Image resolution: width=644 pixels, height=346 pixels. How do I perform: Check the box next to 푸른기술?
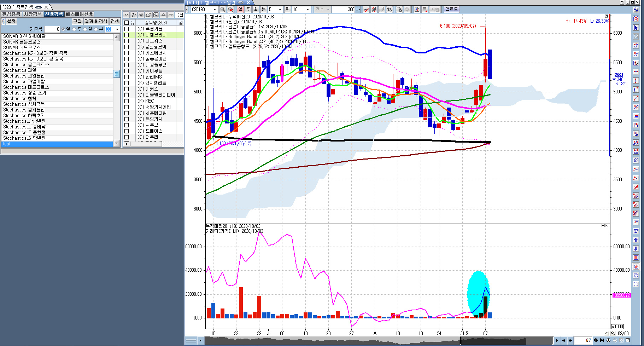coord(127,29)
